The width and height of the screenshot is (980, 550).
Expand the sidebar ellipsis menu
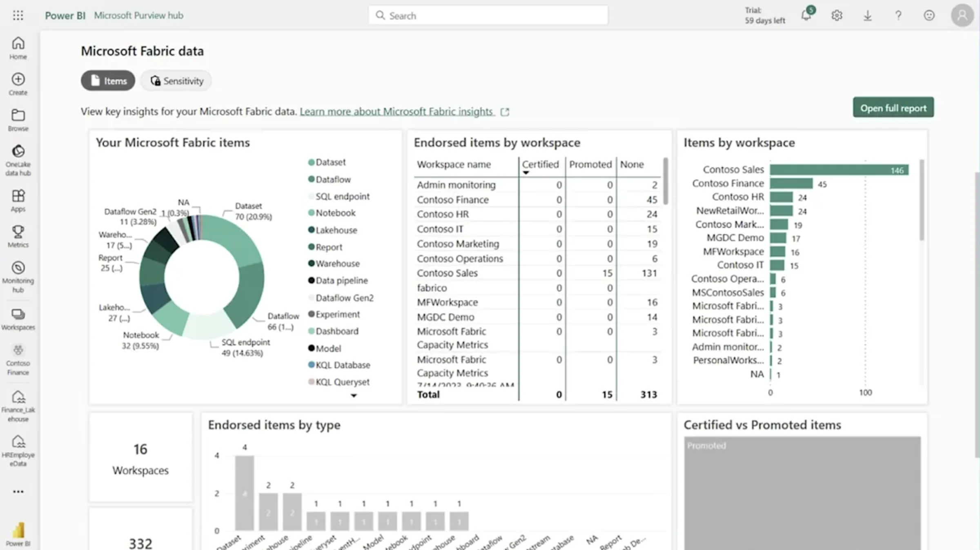tap(18, 491)
